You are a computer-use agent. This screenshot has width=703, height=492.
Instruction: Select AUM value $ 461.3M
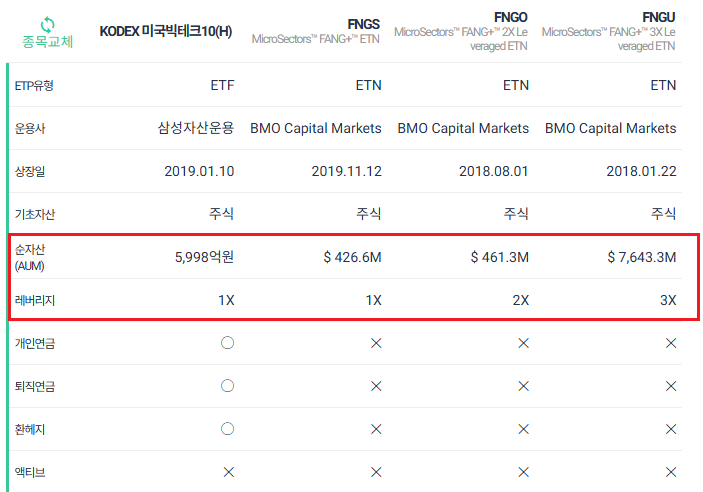pos(500,257)
